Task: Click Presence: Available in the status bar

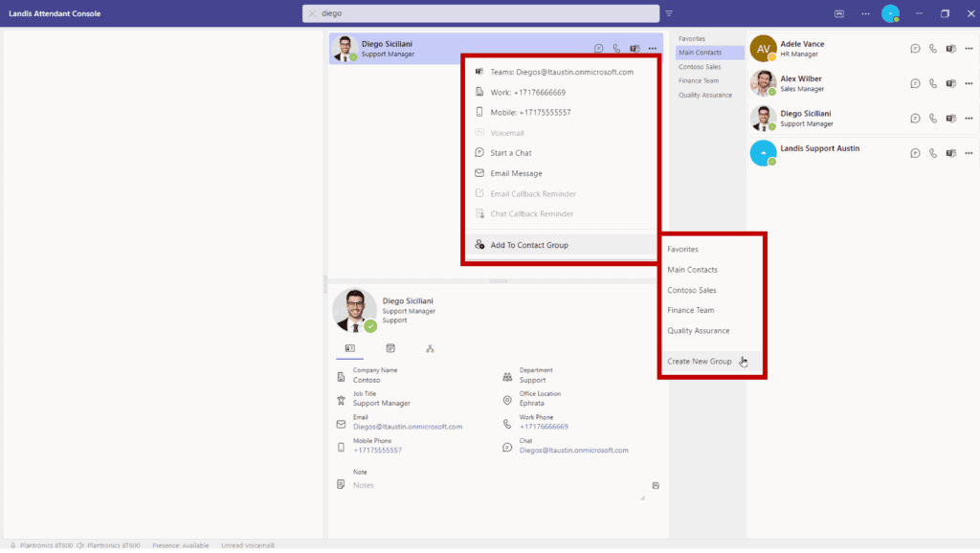Action: tap(181, 545)
